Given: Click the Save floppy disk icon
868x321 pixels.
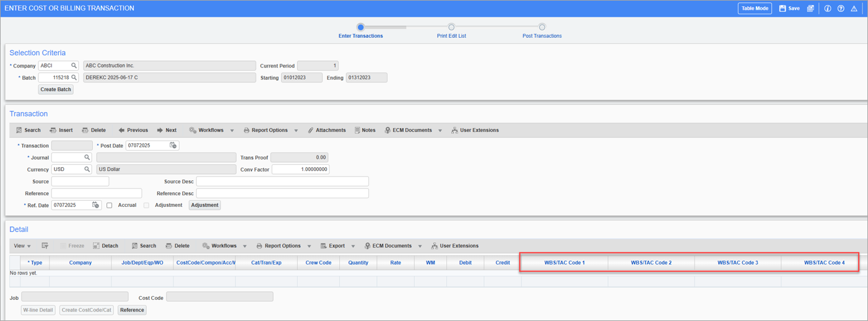Looking at the screenshot, I should click(783, 9).
